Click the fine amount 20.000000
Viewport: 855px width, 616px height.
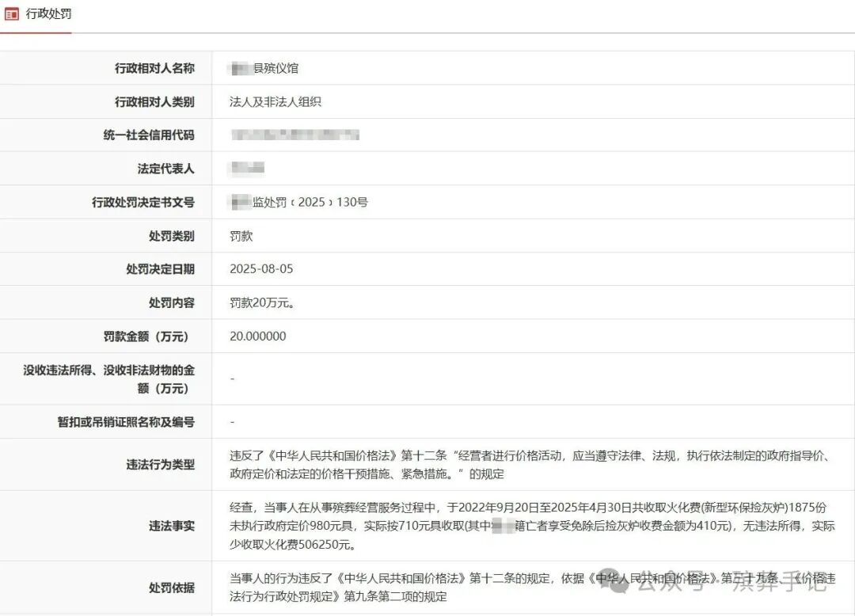click(x=257, y=337)
